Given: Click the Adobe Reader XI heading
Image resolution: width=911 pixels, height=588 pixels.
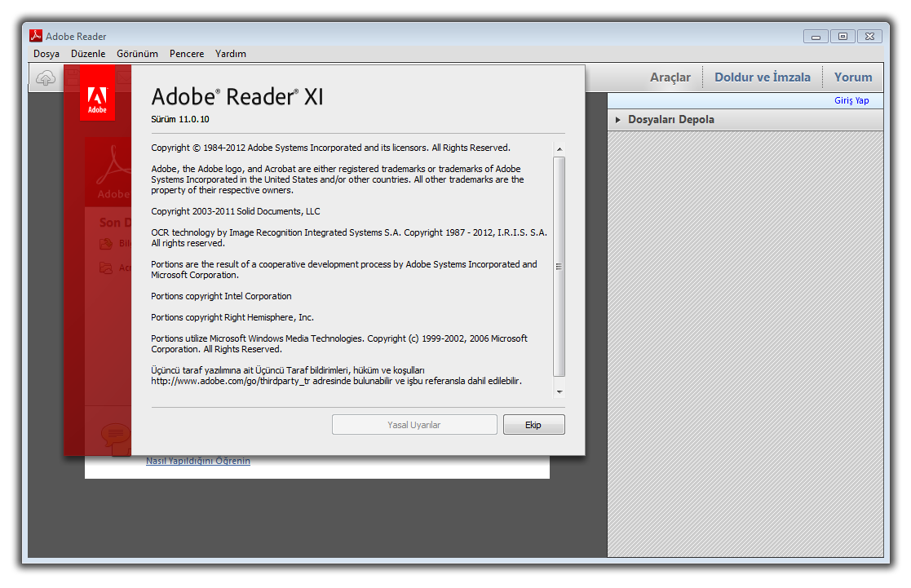Looking at the screenshot, I should point(237,96).
